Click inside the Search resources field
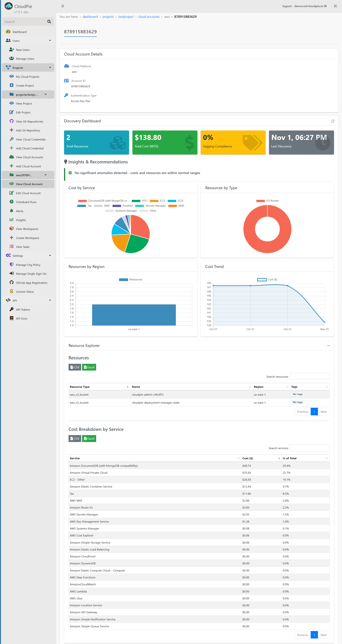This screenshot has height=644, width=342. 310,376
